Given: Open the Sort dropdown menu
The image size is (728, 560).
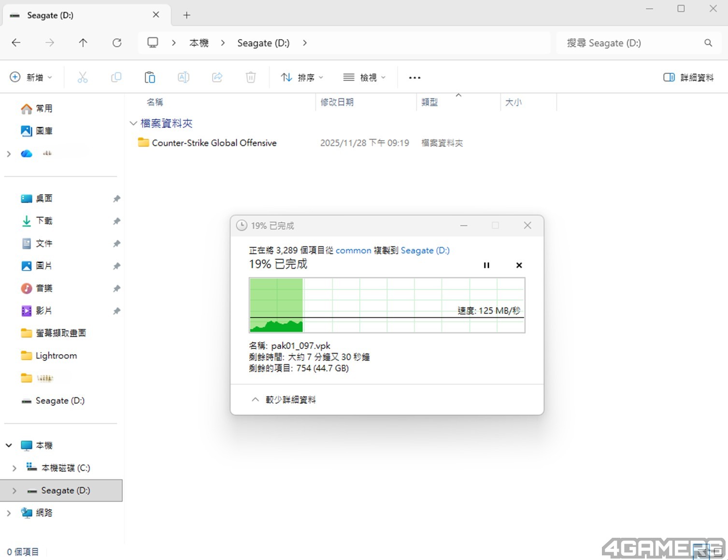Looking at the screenshot, I should tap(302, 77).
